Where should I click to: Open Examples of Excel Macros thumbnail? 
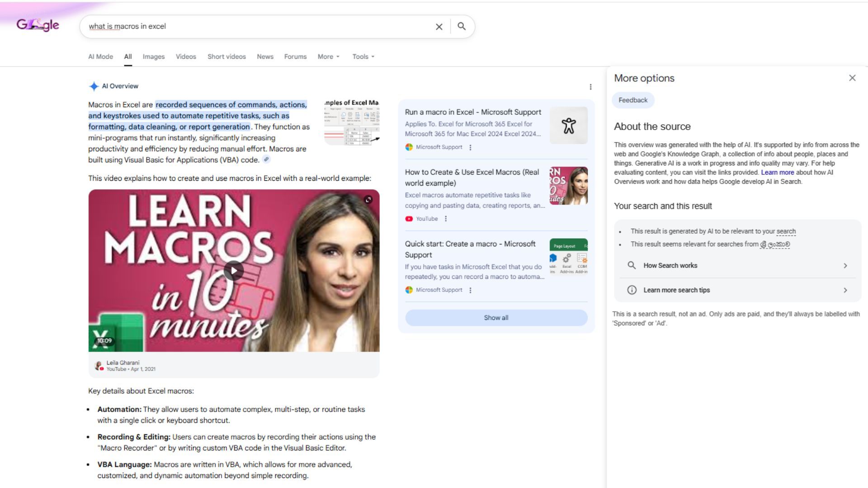pos(352,122)
